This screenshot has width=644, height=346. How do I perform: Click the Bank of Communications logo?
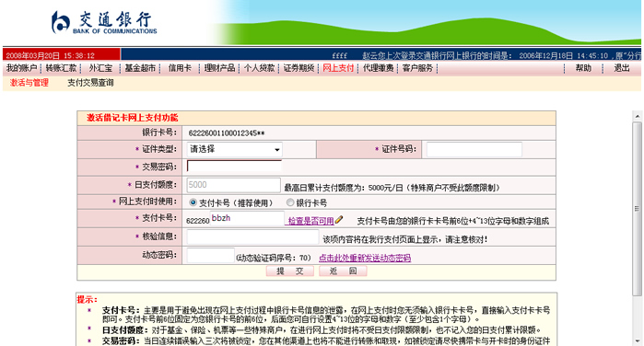104,22
